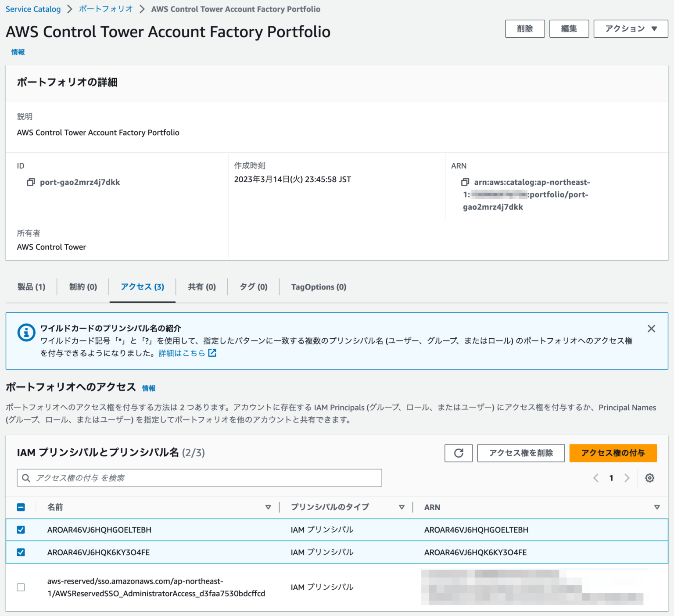The width and height of the screenshot is (674, 616).
Task: Click the search magnifier icon
Action: 26,478
